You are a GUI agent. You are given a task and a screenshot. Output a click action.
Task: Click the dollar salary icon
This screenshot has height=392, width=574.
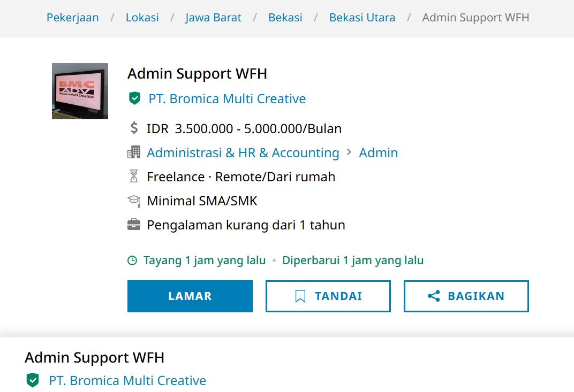pyautogui.click(x=134, y=128)
